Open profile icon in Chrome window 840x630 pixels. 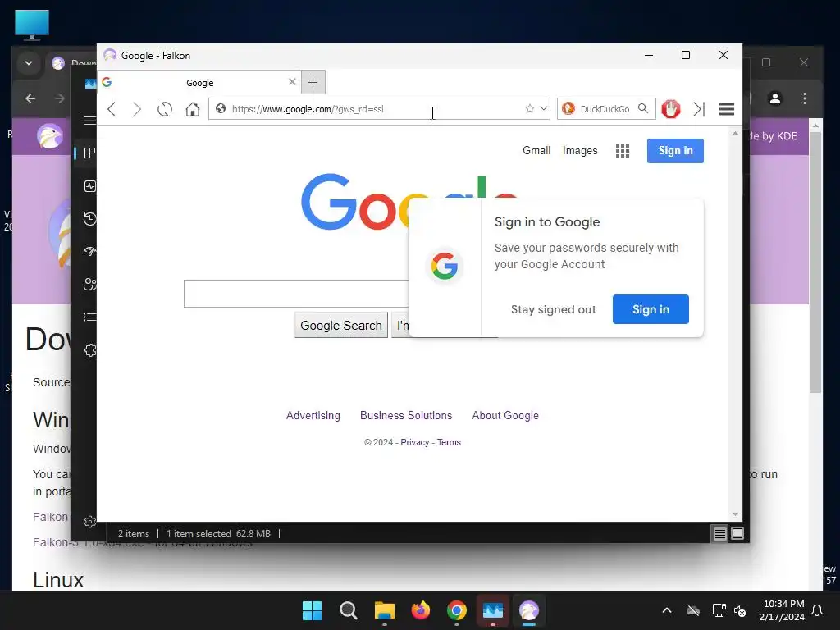tap(775, 98)
